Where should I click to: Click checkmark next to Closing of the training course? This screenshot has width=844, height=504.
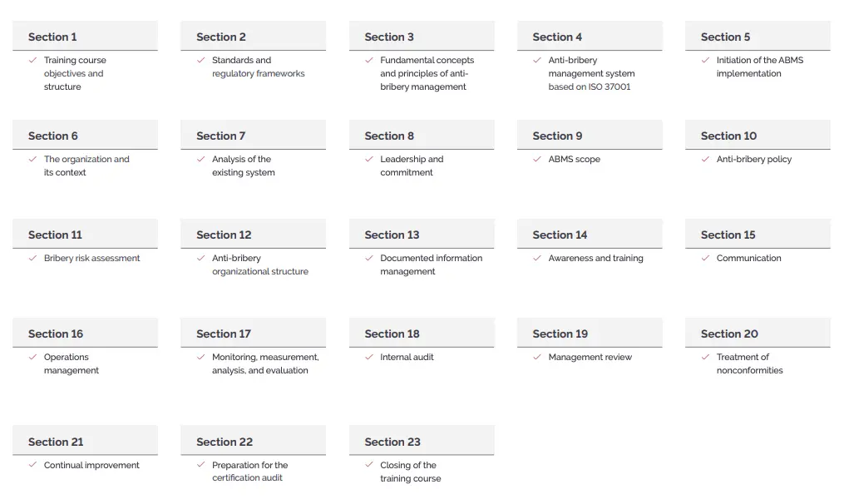[368, 465]
